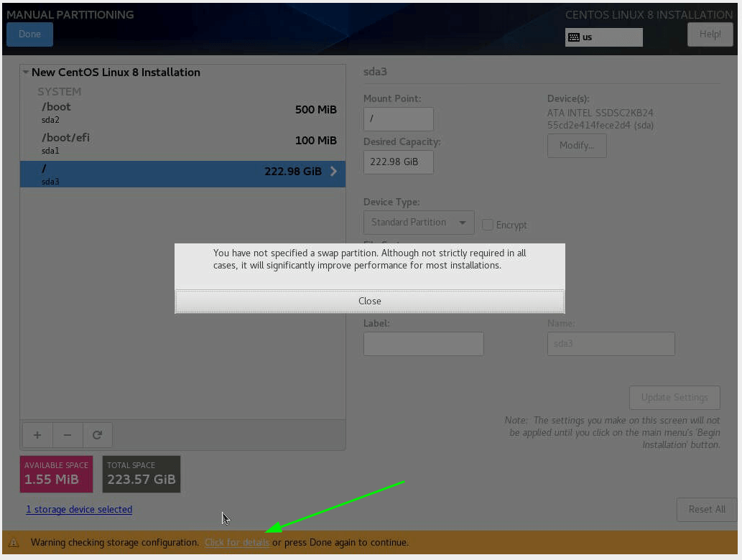Select the / sda3 partition row
Image resolution: width=742 pixels, height=560 pixels.
(x=182, y=174)
